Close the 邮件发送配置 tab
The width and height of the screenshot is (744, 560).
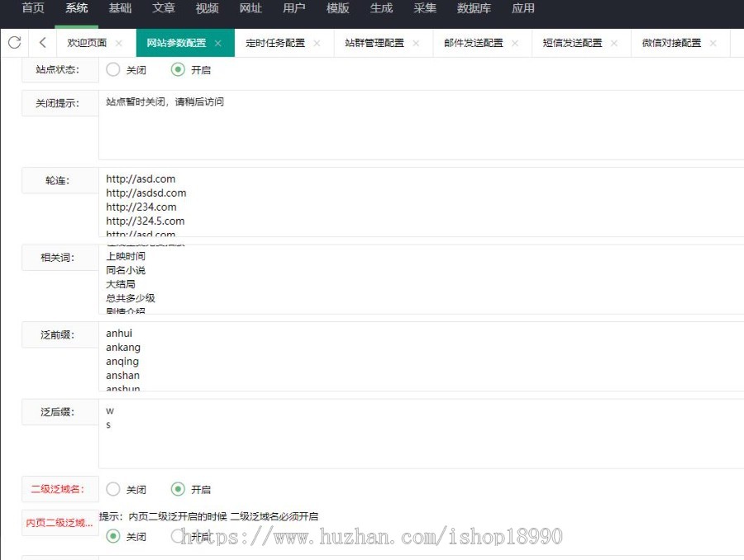[515, 43]
